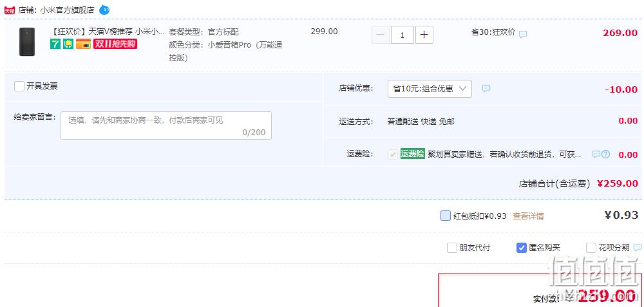Click the unit price 299.00
This screenshot has height=307, width=644.
(x=325, y=32)
